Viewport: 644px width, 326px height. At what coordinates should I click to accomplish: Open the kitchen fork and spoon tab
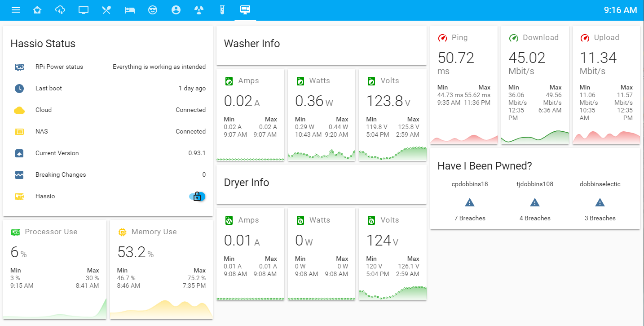106,10
